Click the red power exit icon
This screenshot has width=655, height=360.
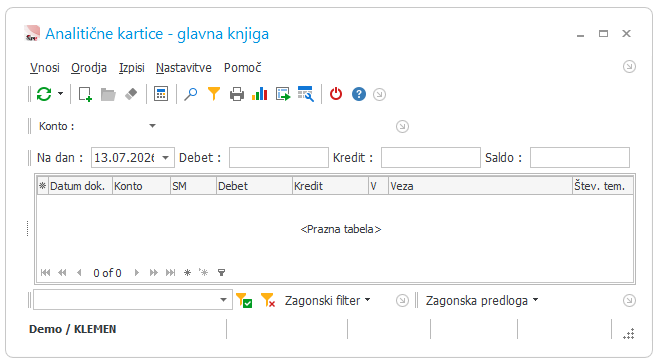pos(336,94)
